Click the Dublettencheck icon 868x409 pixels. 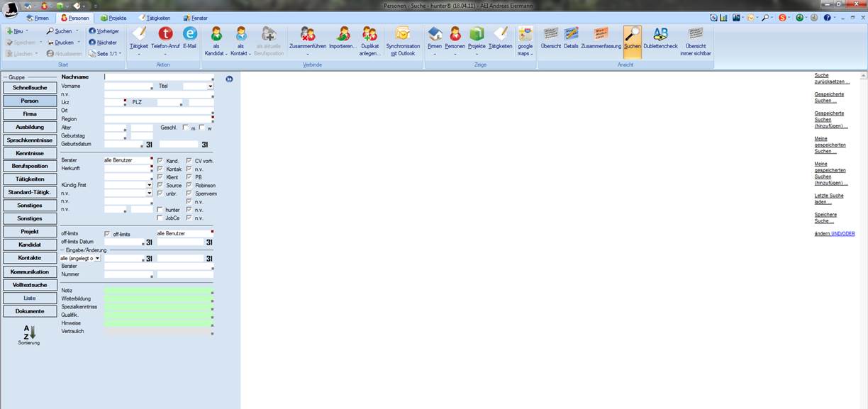click(660, 35)
